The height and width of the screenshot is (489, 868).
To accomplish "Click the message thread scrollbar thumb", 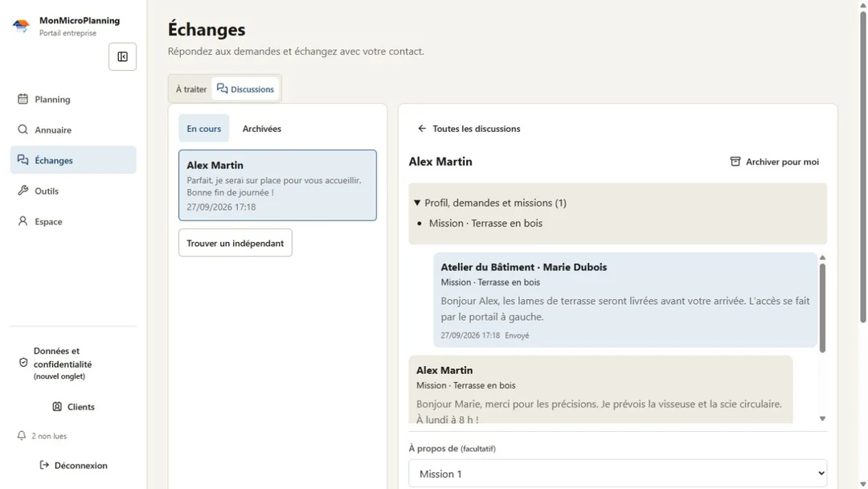I will click(x=823, y=307).
